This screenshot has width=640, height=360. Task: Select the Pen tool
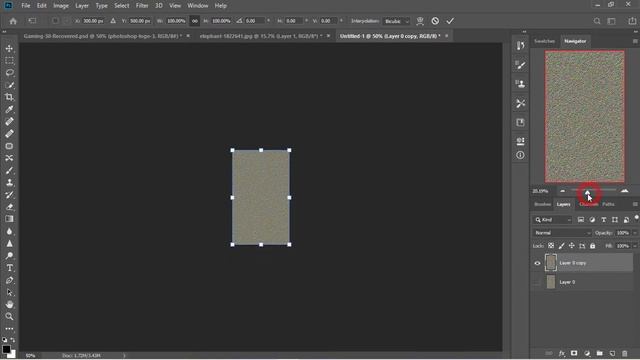[x=9, y=280]
